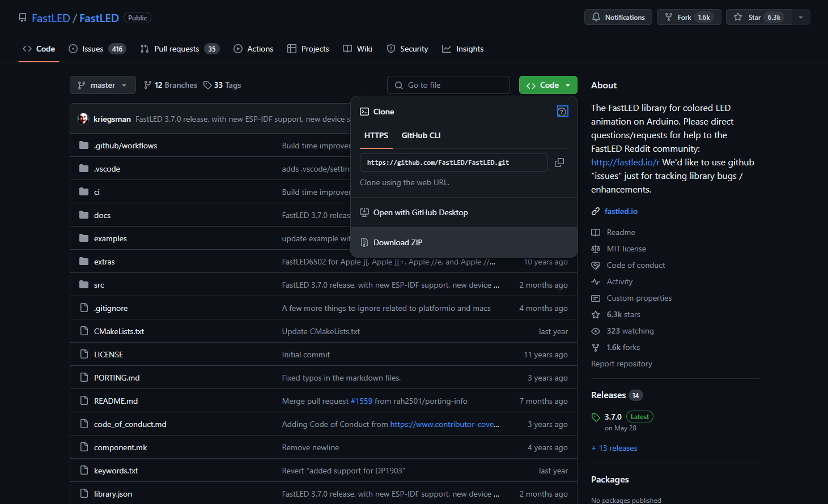View the 12 Branches link
Image resolution: width=828 pixels, height=504 pixels.
171,85
